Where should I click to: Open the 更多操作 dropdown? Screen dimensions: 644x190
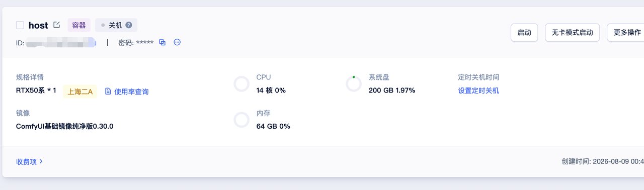click(x=625, y=32)
